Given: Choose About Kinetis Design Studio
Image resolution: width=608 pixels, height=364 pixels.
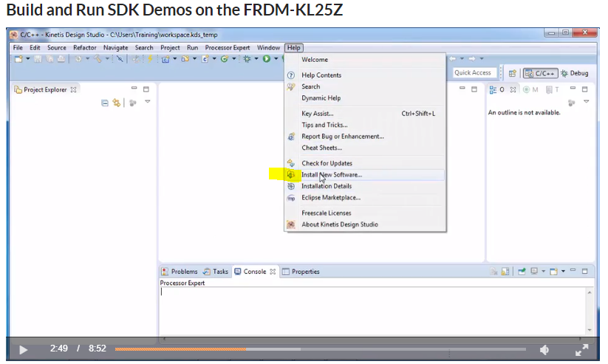Looking at the screenshot, I should [x=365, y=224].
